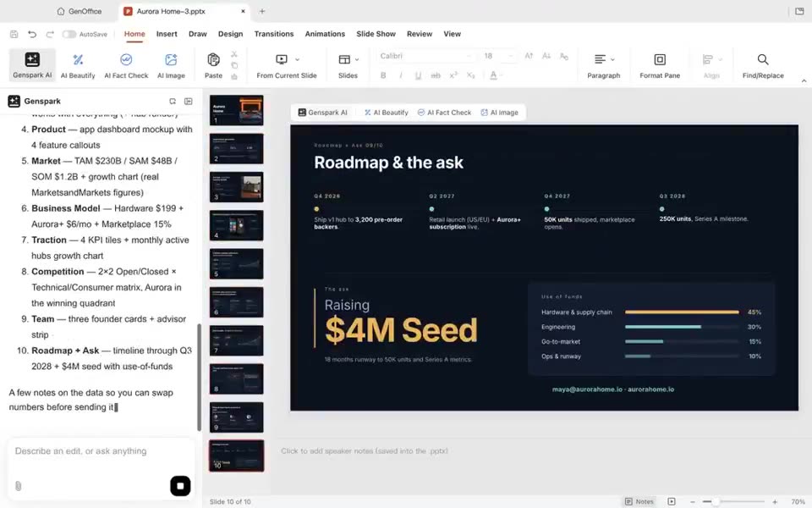
Task: Toggle Genspark panel layout icon
Action: coord(189,101)
